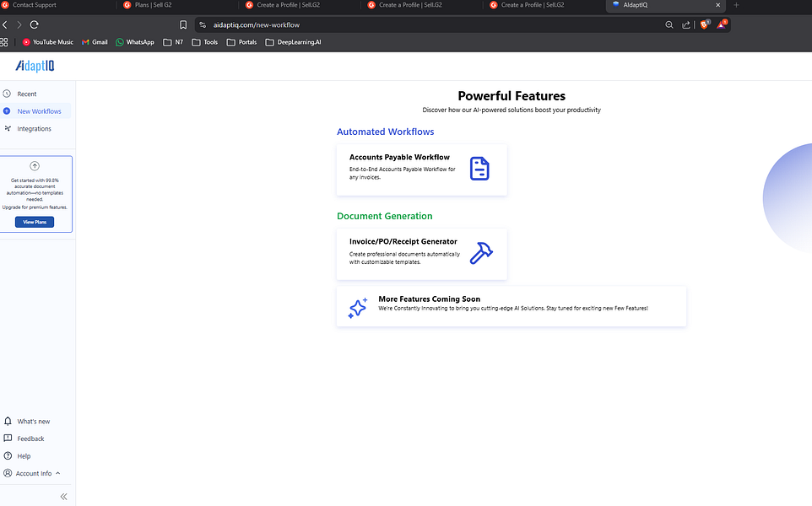
Task: Click upgrade arrow circle icon
Action: [35, 166]
